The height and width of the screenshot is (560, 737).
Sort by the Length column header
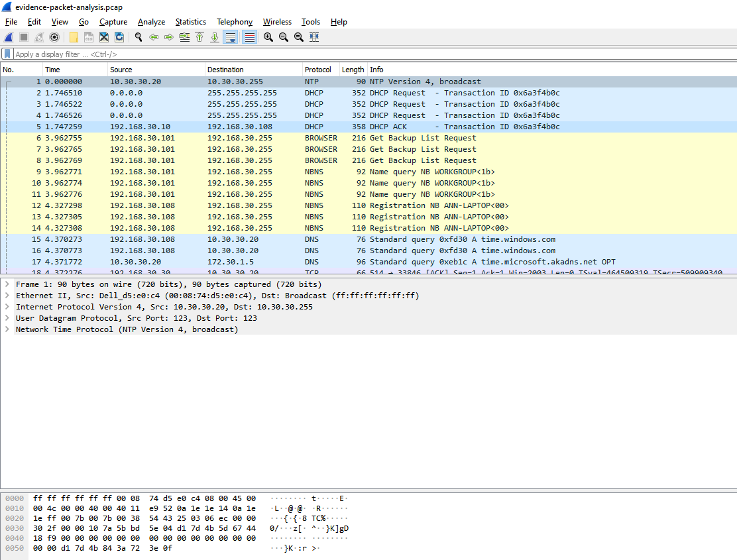coord(353,70)
